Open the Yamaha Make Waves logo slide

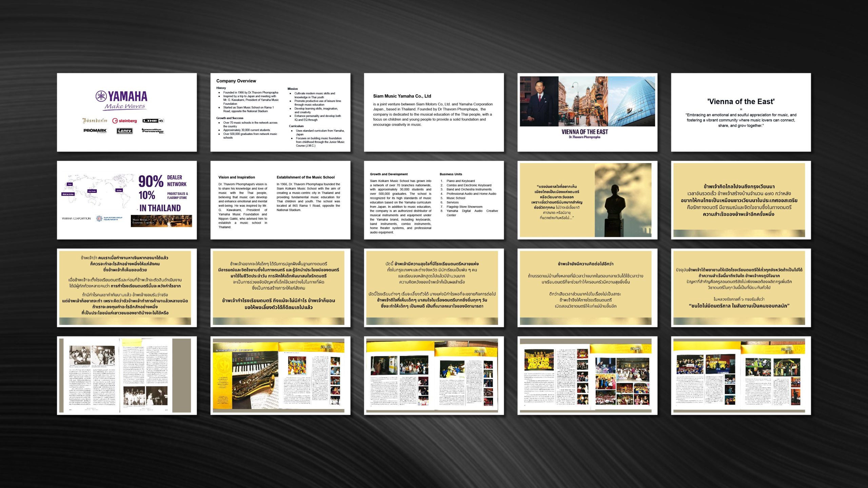(127, 112)
